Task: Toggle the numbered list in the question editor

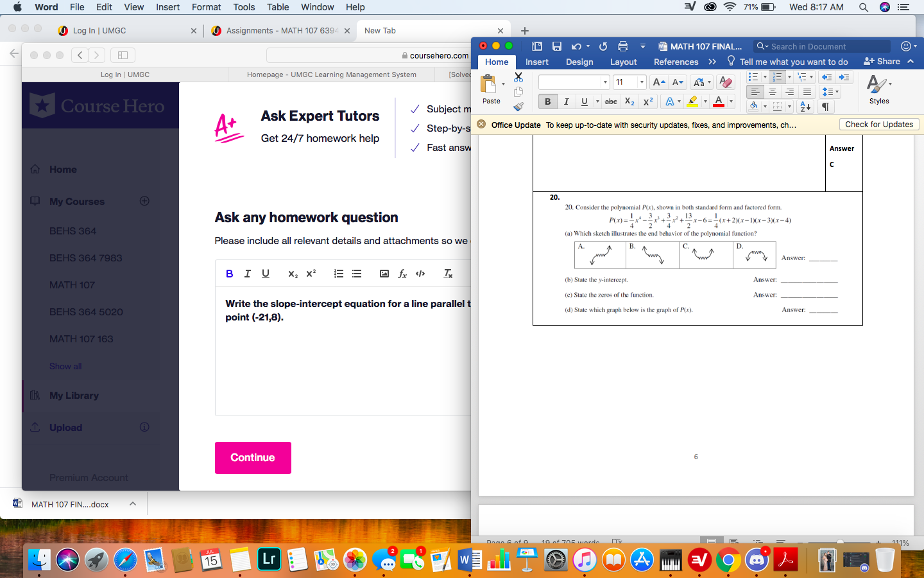Action: pyautogui.click(x=338, y=274)
